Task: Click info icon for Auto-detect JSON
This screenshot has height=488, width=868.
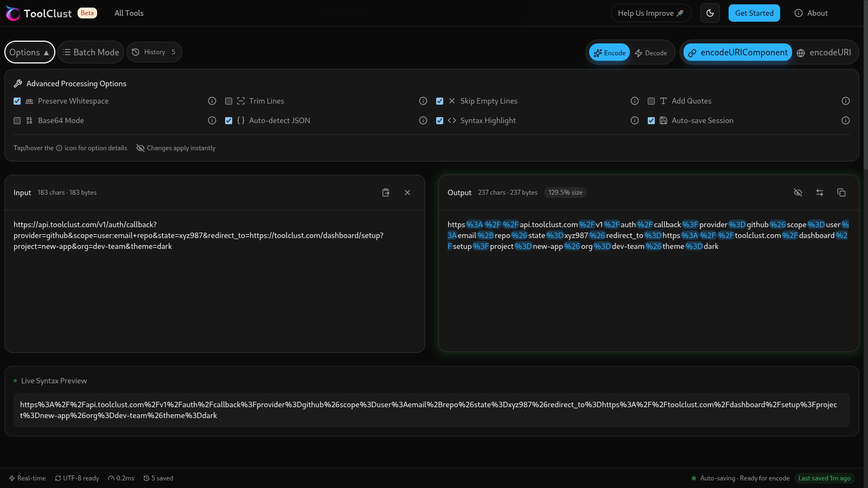Action: coord(423,120)
